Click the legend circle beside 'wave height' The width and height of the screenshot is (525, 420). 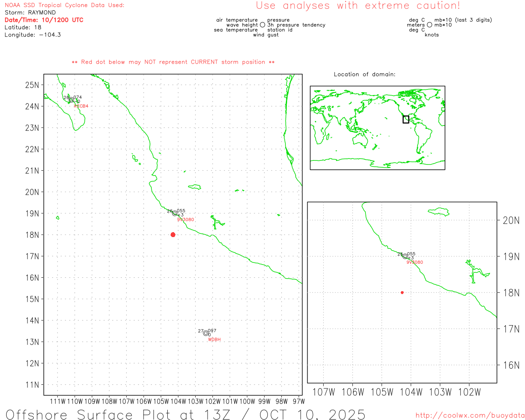[262, 25]
